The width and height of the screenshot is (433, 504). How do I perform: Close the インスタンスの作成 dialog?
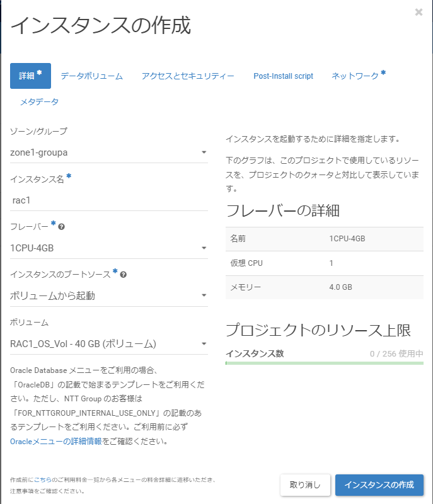[419, 12]
